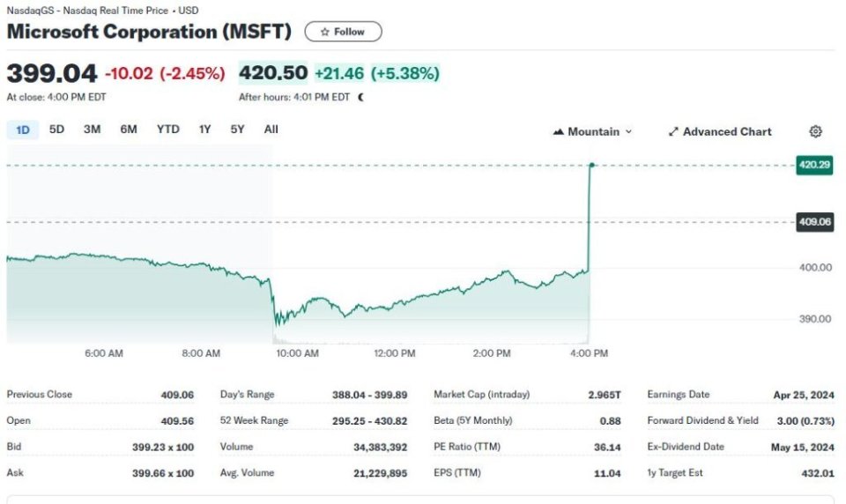Select the 1D time range
Image resolution: width=846 pixels, height=504 pixels.
click(x=23, y=130)
